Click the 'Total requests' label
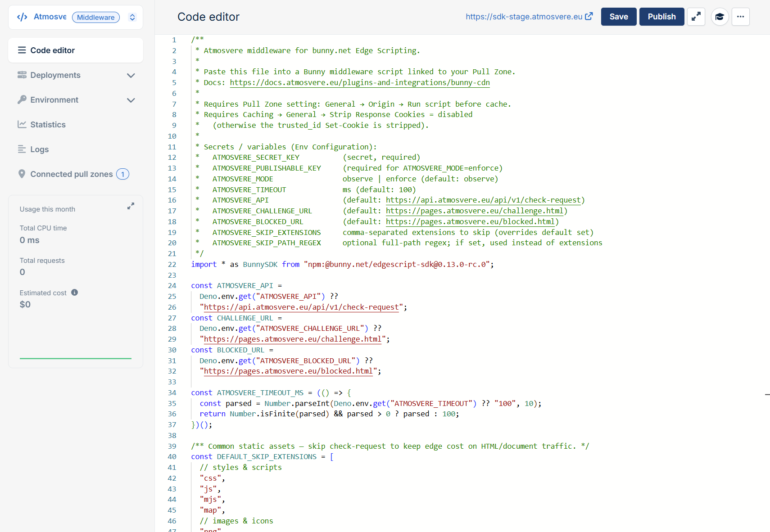Image resolution: width=770 pixels, height=532 pixels. click(42, 261)
